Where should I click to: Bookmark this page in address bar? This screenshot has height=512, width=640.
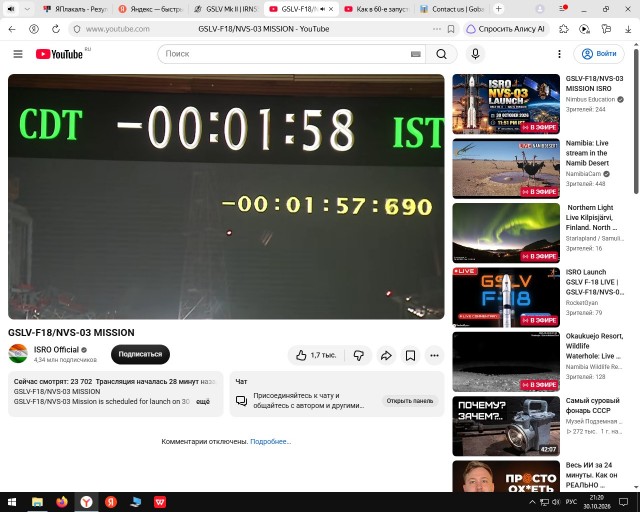451,29
